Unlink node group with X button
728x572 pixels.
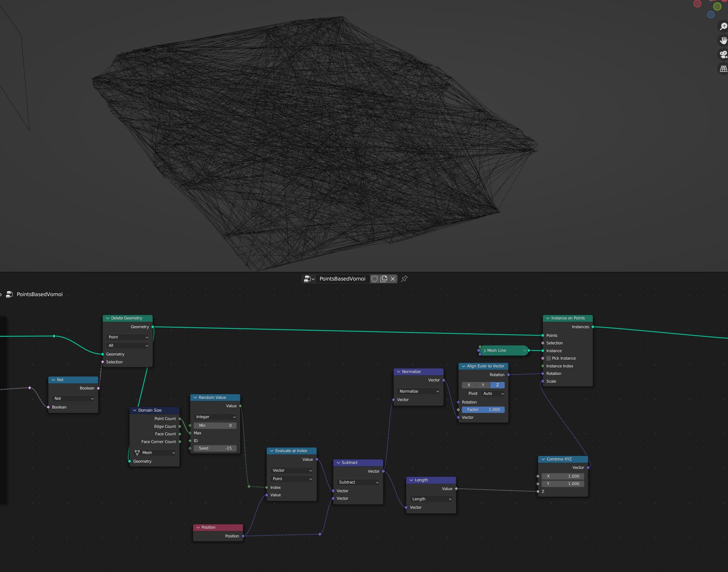click(x=393, y=279)
